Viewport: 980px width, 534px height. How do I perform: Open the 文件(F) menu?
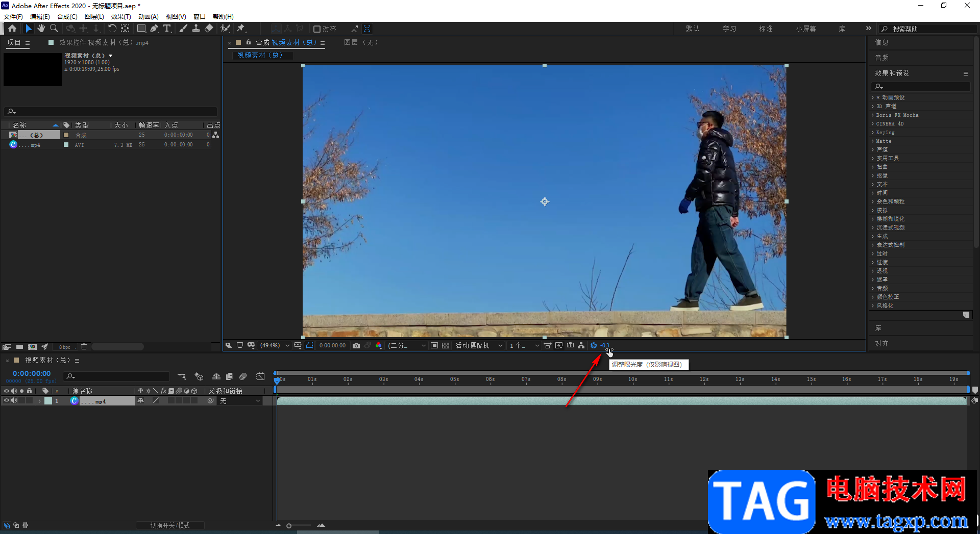pos(13,17)
